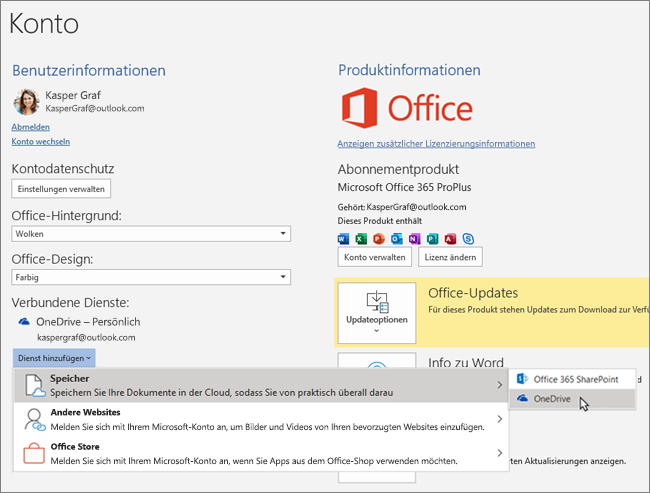
Task: Select the Andere Websites menu entry
Action: 261,419
